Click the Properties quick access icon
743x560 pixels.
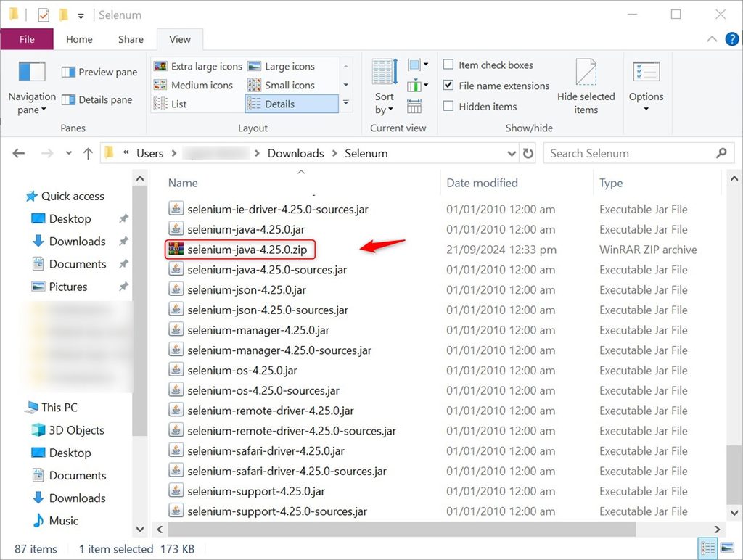(x=43, y=16)
